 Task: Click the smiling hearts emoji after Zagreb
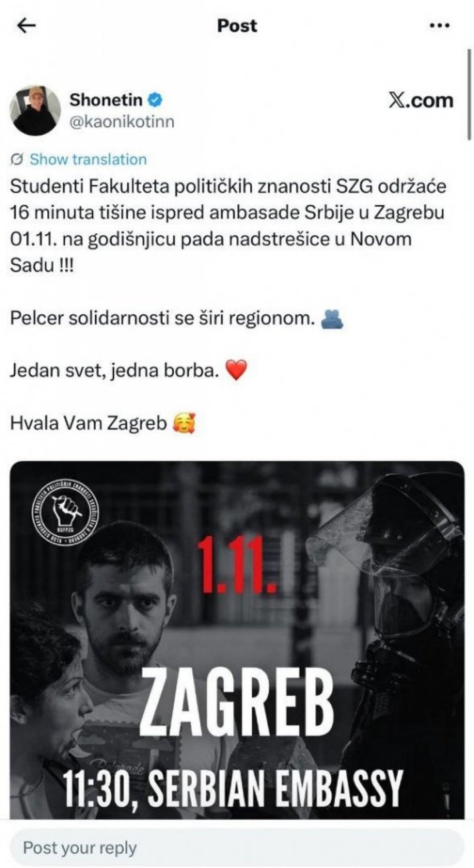(x=184, y=423)
